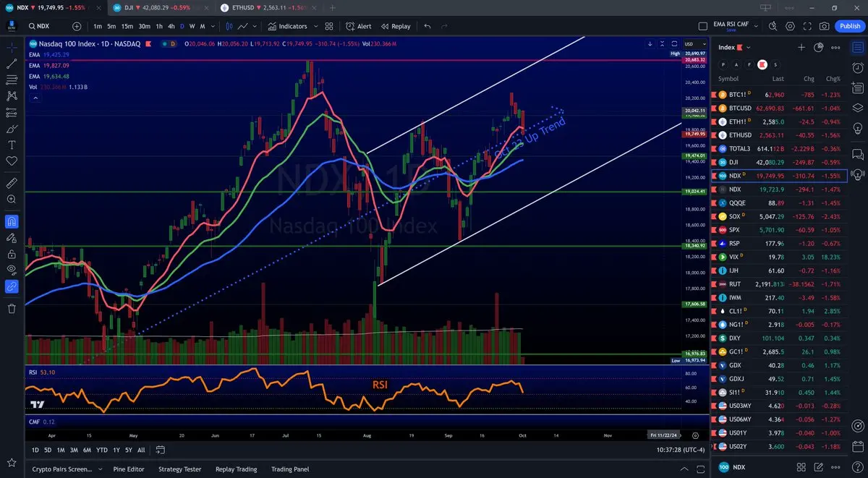This screenshot has width=868, height=478.
Task: Click the Publish button
Action: 848,26
